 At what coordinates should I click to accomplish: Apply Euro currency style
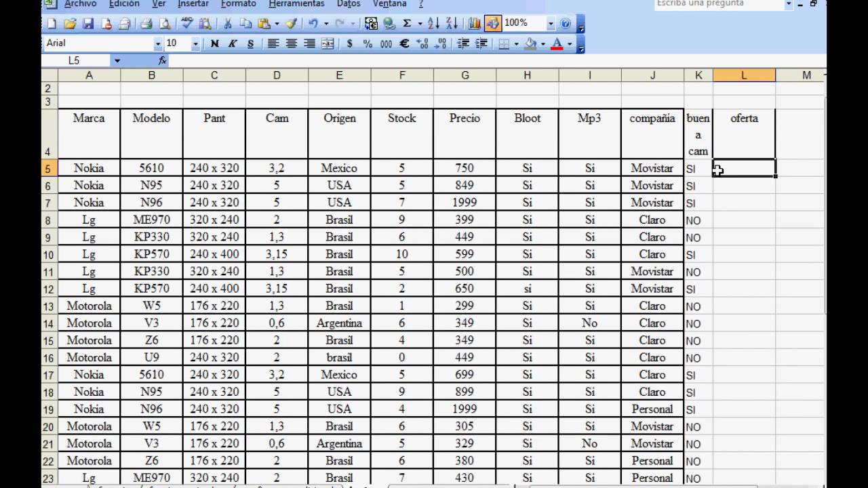[404, 43]
